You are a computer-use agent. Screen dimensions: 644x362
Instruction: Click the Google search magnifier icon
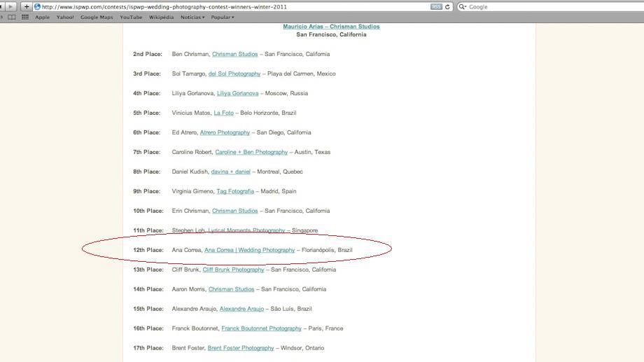coord(462,6)
